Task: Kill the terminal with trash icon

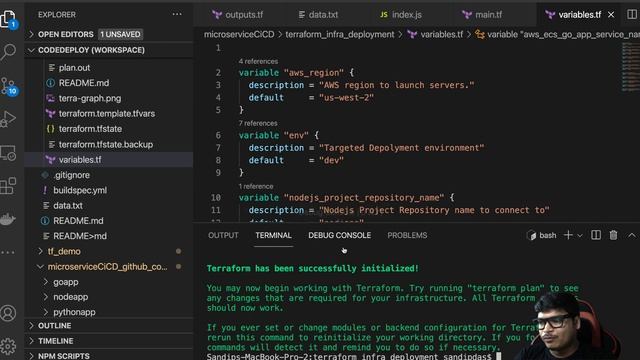Action: point(613,235)
